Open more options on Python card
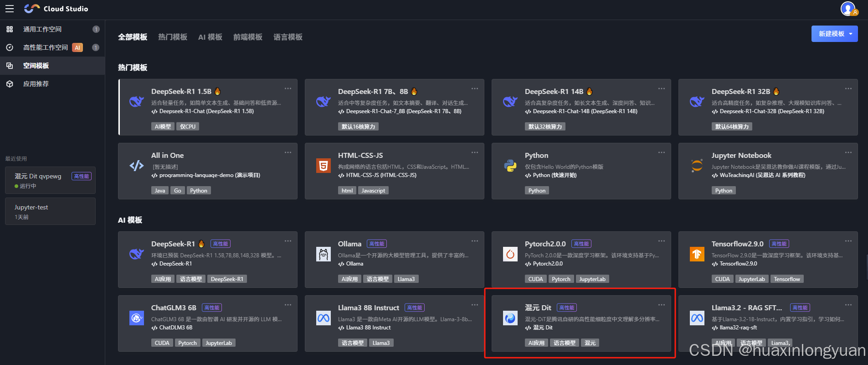This screenshot has height=365, width=868. 662,152
